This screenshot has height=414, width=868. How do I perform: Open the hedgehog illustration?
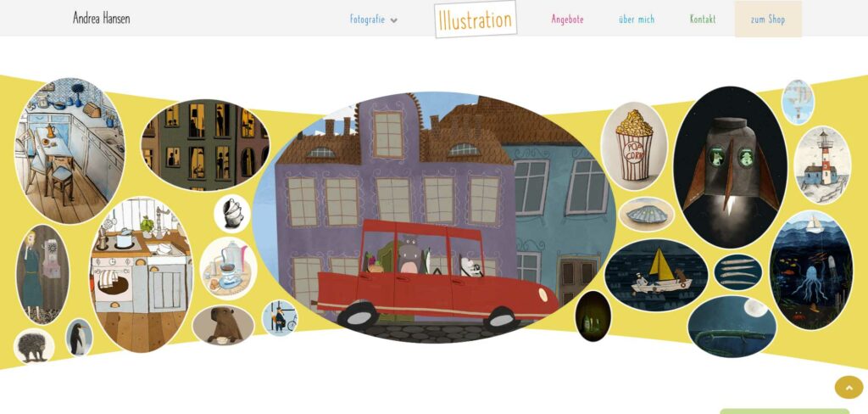34,346
